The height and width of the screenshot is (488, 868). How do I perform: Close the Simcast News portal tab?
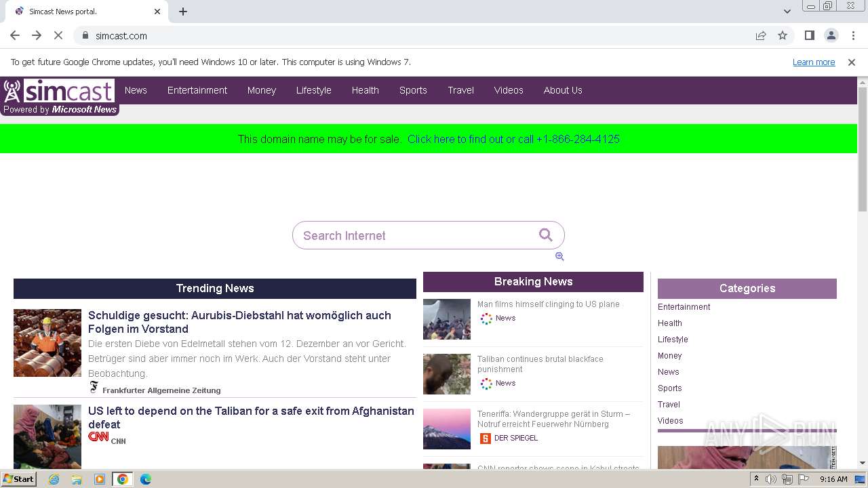157,12
